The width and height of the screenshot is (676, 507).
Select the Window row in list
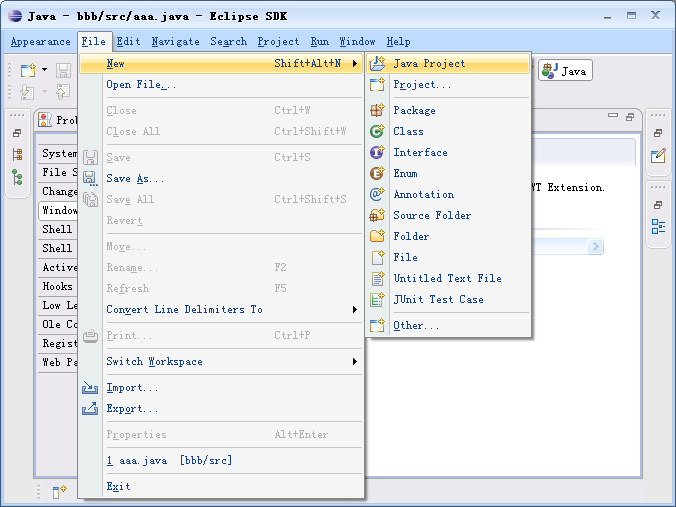pos(58,210)
